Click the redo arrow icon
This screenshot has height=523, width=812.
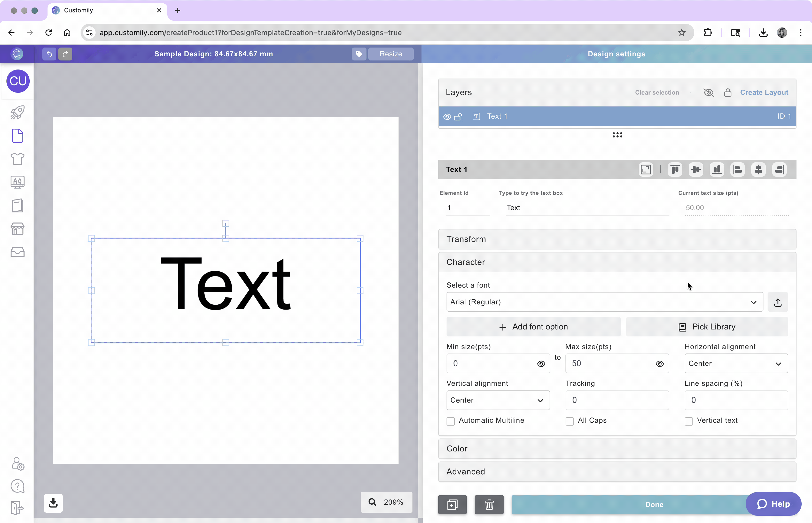pyautogui.click(x=65, y=54)
